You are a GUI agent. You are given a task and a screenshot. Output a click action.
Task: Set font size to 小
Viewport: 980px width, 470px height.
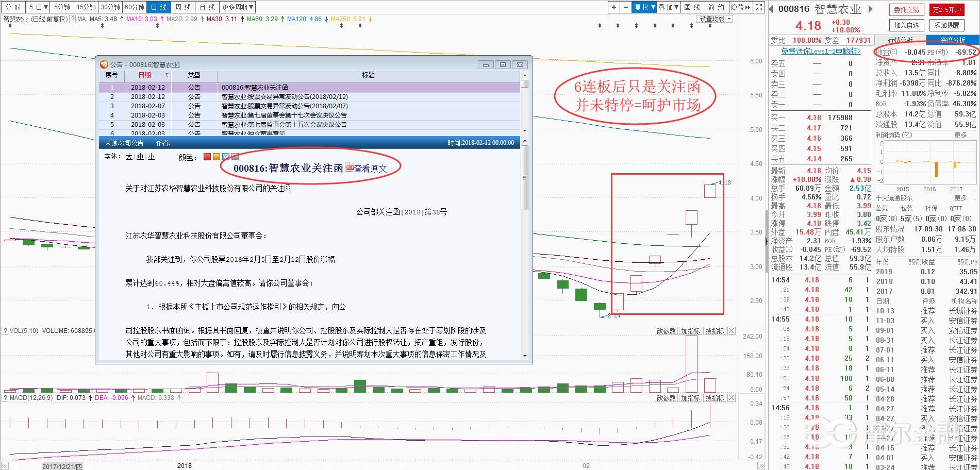[151, 157]
